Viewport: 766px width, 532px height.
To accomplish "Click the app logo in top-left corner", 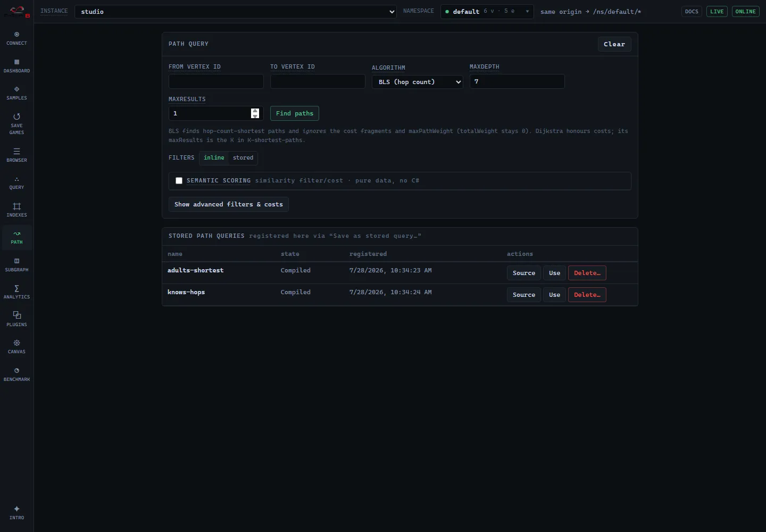I will coord(17,11).
